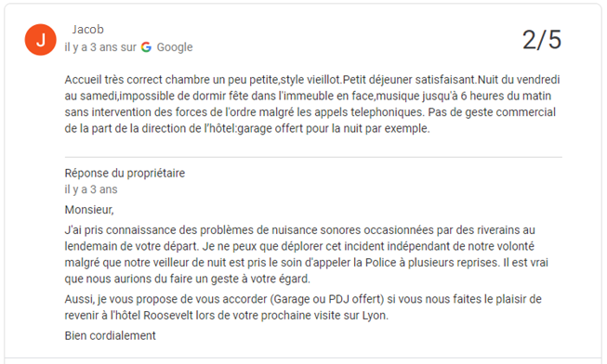Click Jacob's orange J avatar
This screenshot has height=364, width=607.
[41, 40]
